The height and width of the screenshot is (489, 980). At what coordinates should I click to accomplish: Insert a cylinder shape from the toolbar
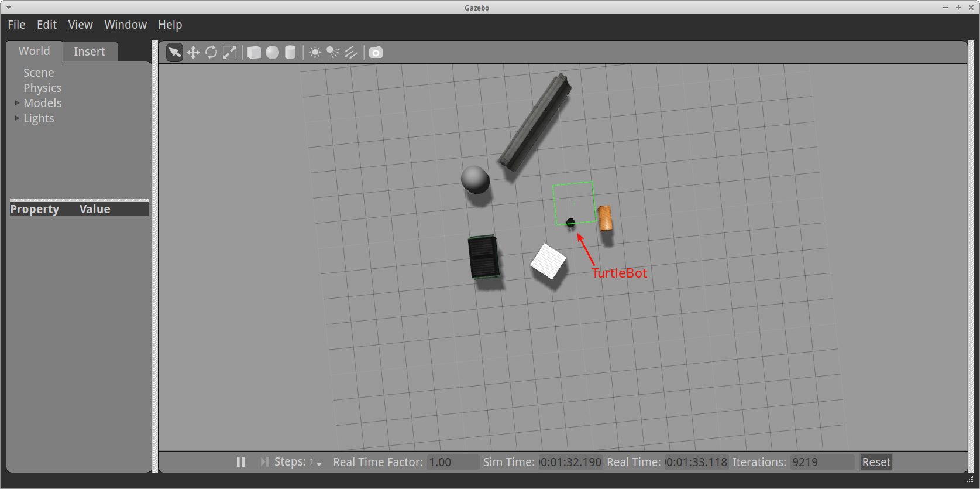(x=290, y=53)
